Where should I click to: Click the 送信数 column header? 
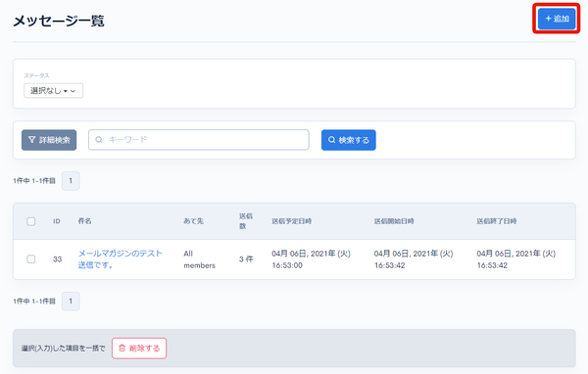click(246, 221)
